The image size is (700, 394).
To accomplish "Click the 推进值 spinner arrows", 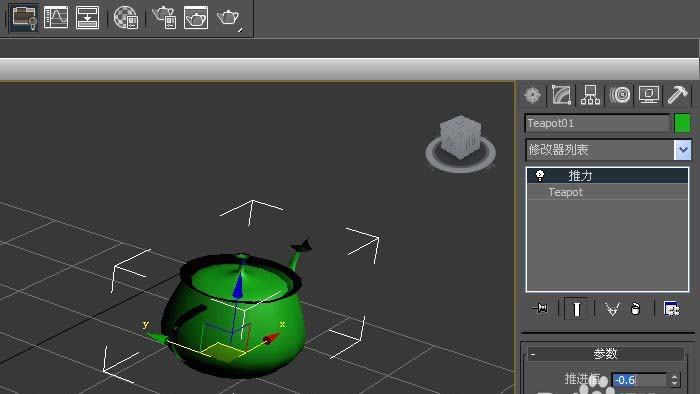I will [x=674, y=380].
